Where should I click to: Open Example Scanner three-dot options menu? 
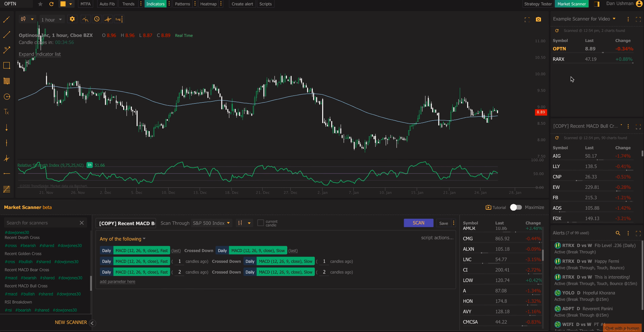628,19
